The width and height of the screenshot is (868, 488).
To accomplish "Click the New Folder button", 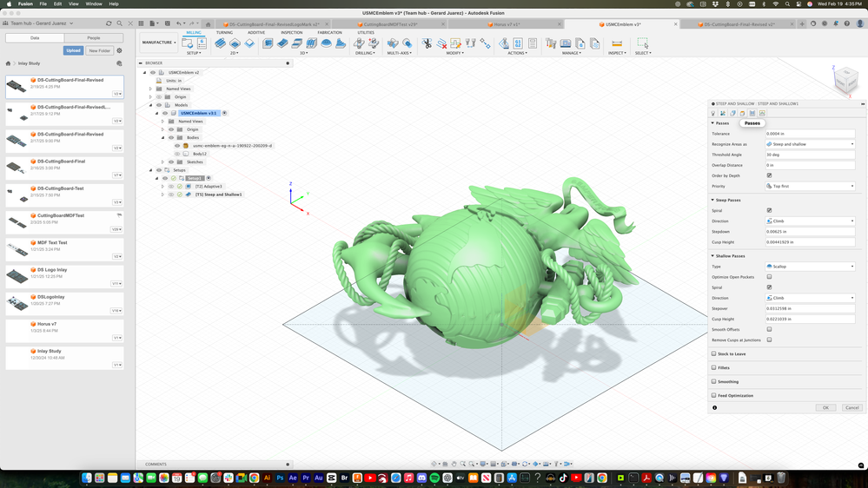I will click(100, 50).
